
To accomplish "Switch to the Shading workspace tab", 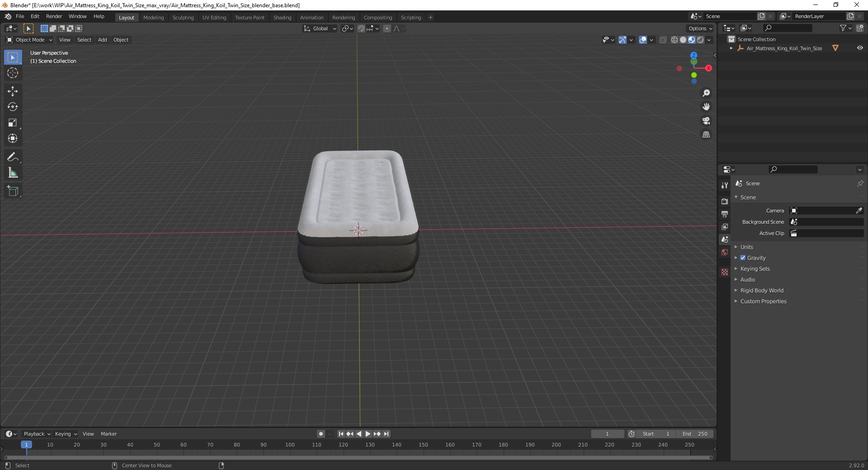I will click(282, 18).
